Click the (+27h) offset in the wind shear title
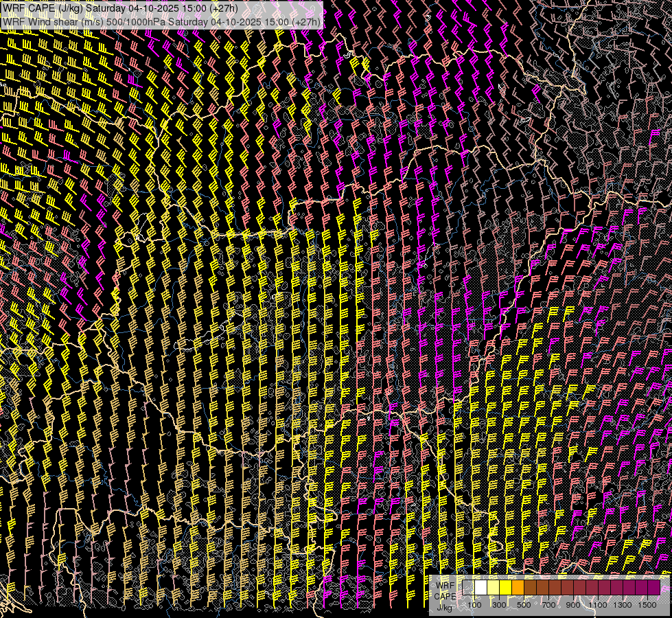672x618 pixels. (x=306, y=21)
